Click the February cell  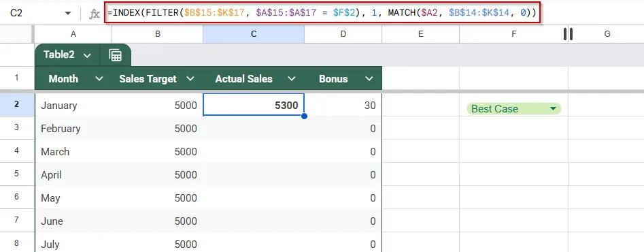pyautogui.click(x=73, y=128)
